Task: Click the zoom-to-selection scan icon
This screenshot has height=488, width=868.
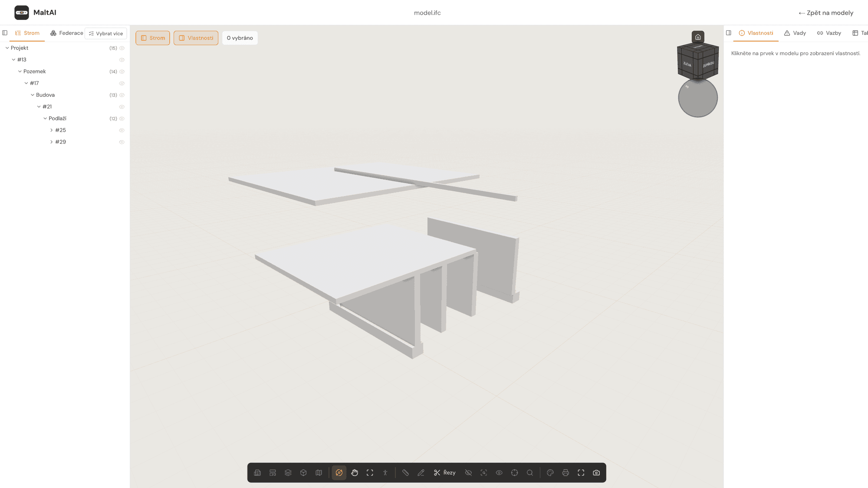Action: (484, 473)
